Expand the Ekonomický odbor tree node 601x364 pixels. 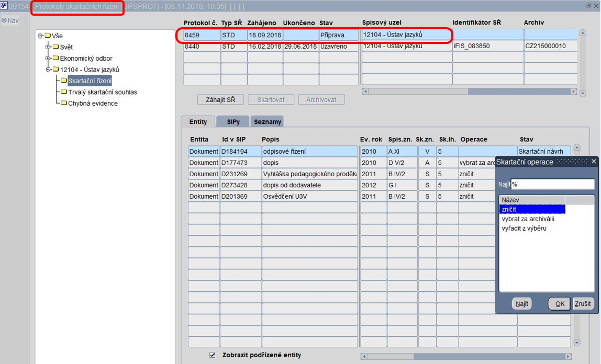coord(48,58)
